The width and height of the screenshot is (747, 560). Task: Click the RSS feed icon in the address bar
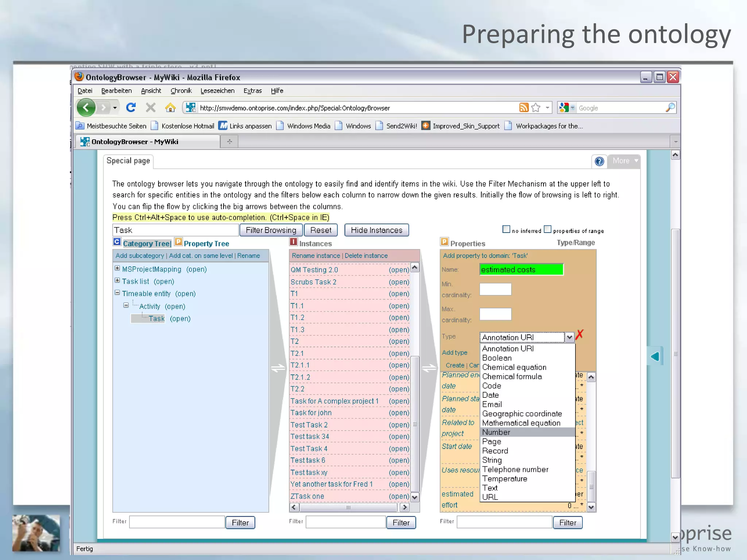point(524,108)
